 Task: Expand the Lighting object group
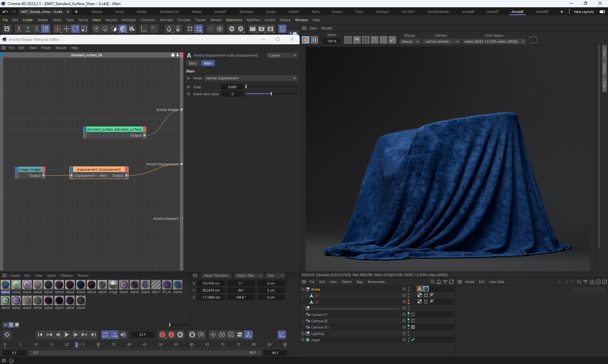[x=302, y=333]
